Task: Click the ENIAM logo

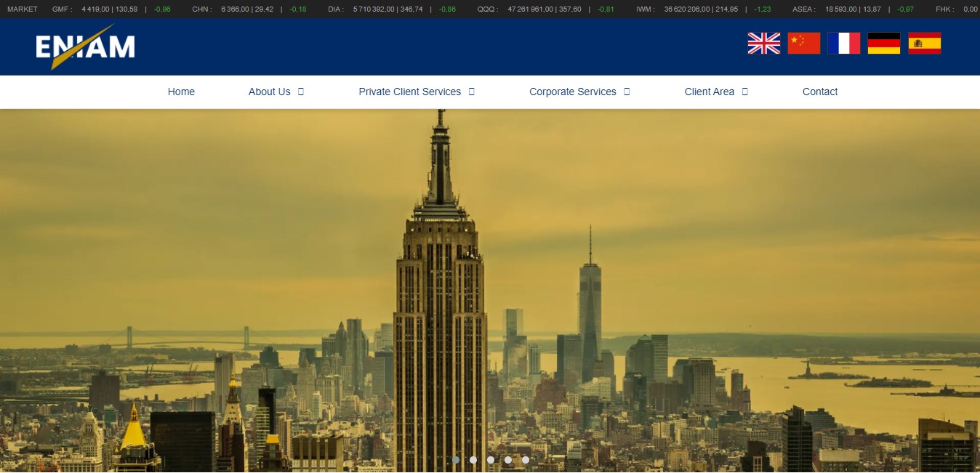Action: pos(86,47)
